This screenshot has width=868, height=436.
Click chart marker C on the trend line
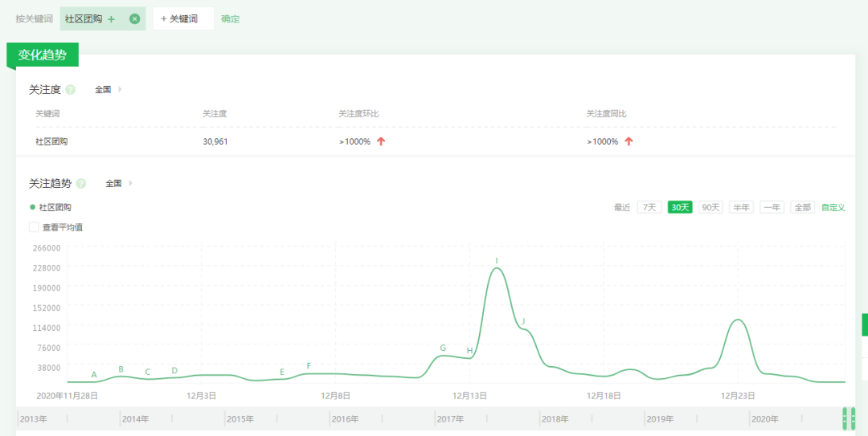[148, 372]
